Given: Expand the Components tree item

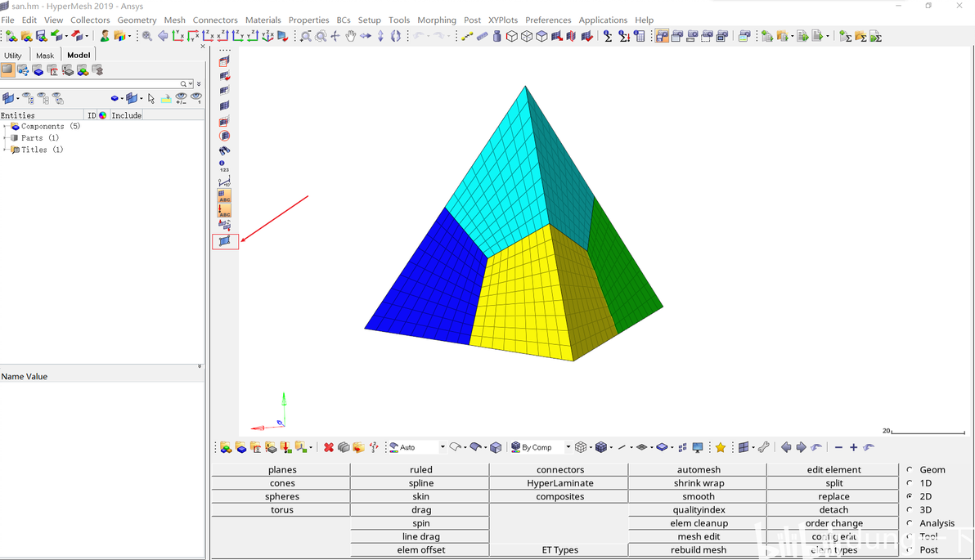Looking at the screenshot, I should pyautogui.click(x=6, y=126).
